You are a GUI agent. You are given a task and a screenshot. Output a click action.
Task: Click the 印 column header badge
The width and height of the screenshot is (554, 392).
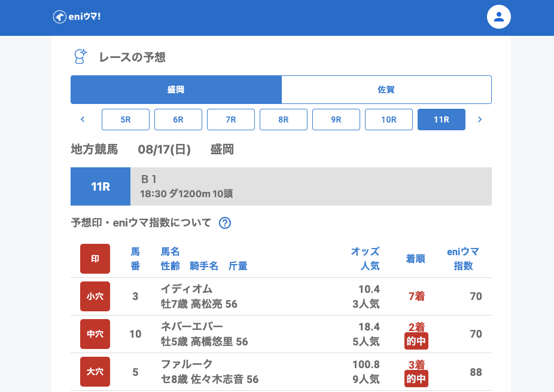(95, 259)
